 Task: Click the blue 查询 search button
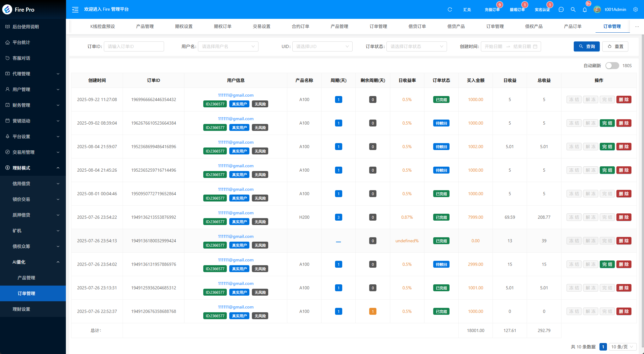[587, 46]
